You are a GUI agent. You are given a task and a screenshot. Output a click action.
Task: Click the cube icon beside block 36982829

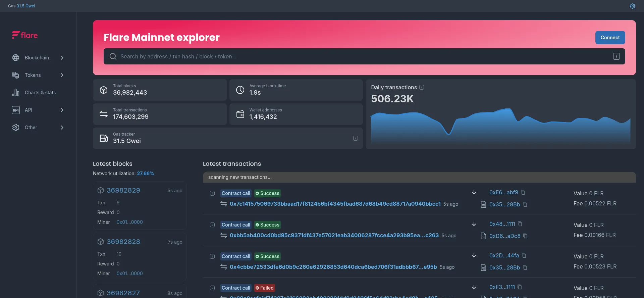pos(101,190)
